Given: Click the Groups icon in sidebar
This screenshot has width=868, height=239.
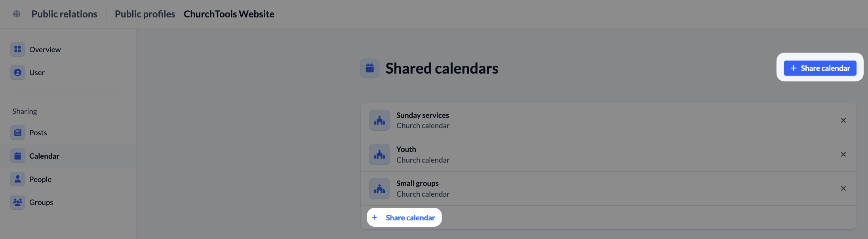Looking at the screenshot, I should coord(17,202).
